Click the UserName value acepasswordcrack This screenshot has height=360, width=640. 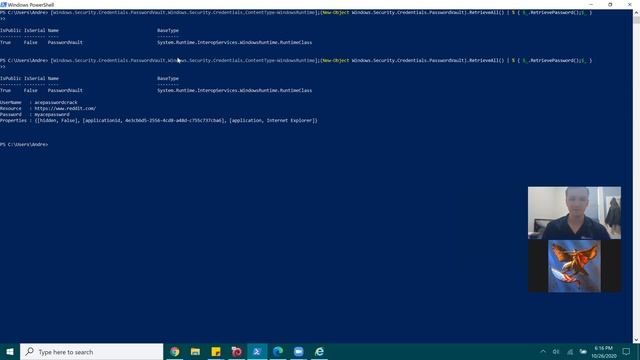(56, 102)
